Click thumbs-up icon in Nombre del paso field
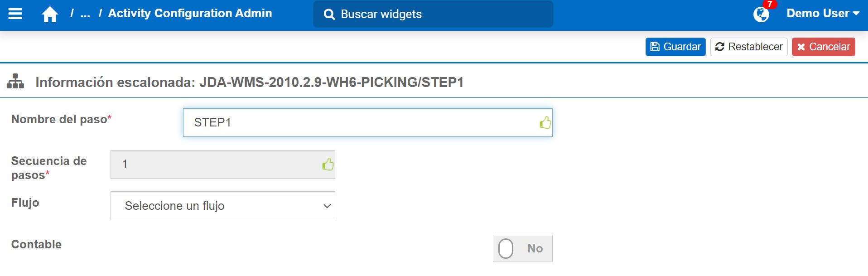The width and height of the screenshot is (868, 276). [545, 122]
